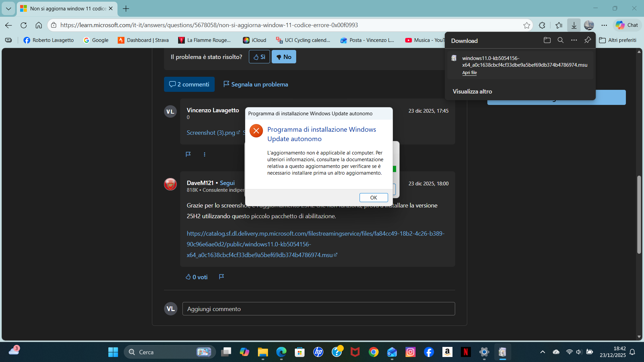
Task: Upvote DaveM121's comment with 0 voti
Action: pyautogui.click(x=197, y=277)
